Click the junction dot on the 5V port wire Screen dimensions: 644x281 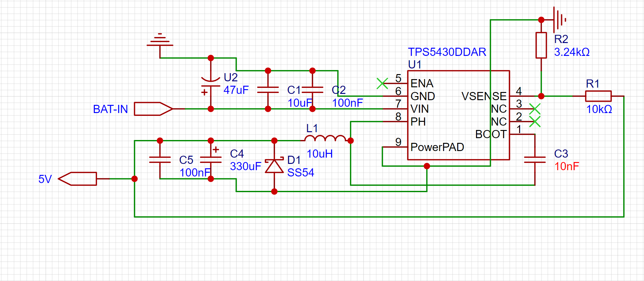134,179
